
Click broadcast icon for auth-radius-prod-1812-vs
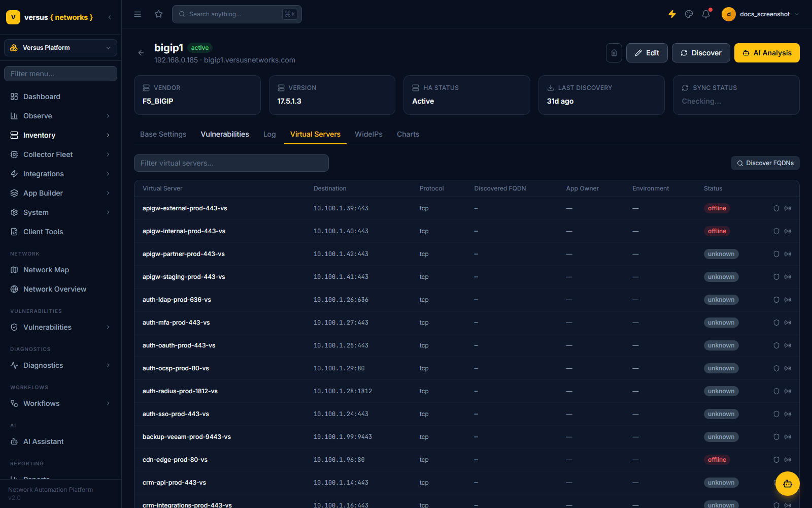[788, 391]
